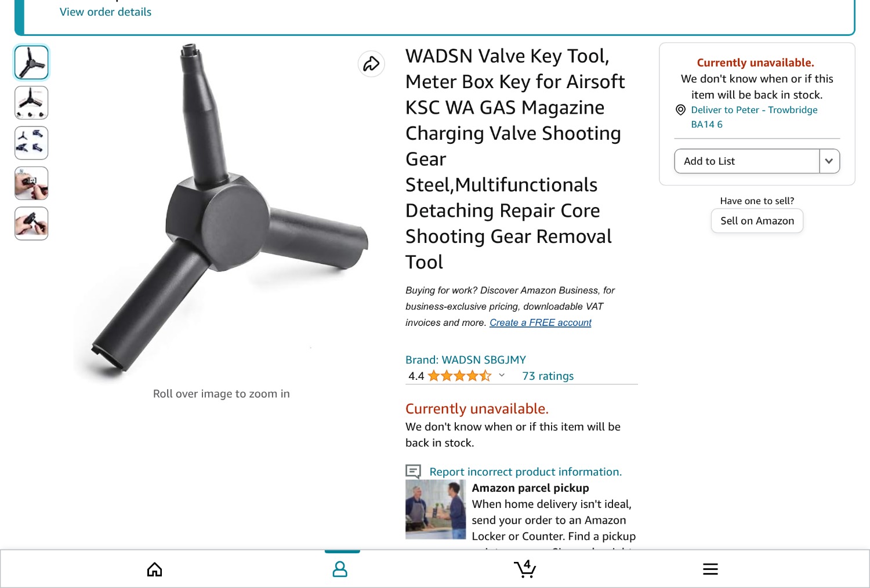Open View order details link
This screenshot has width=870, height=588.
106,12
